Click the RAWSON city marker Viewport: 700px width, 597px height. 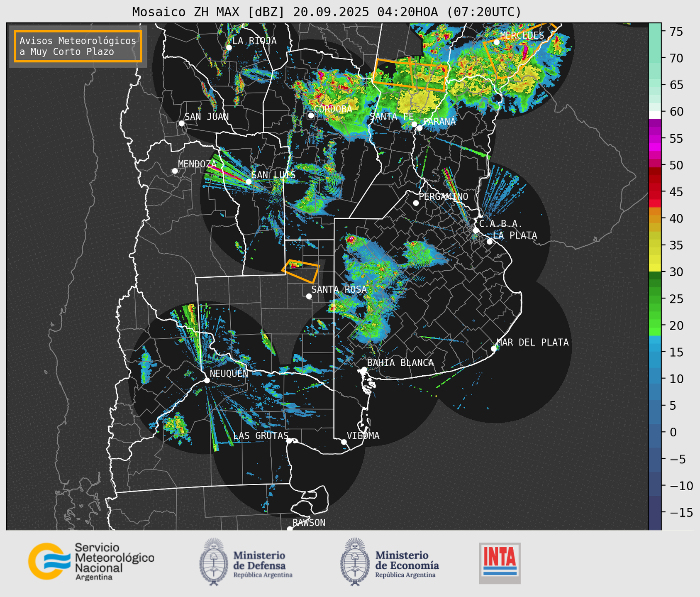coord(290,529)
